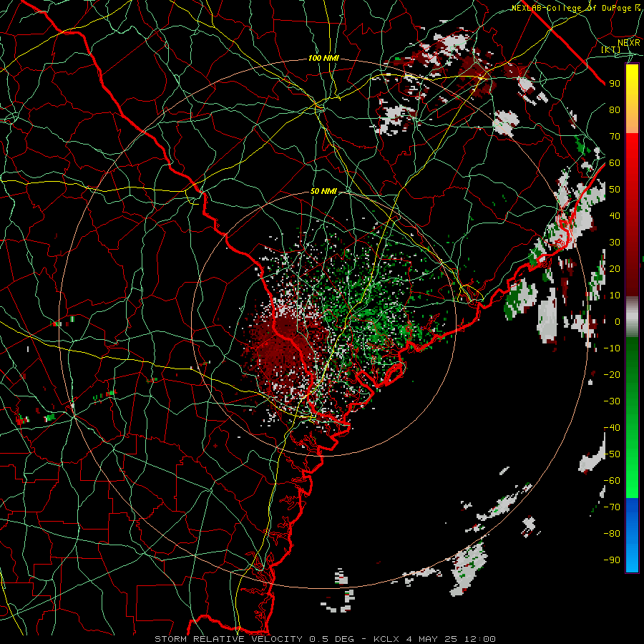The height and width of the screenshot is (644, 644).
Task: Click the "100 NMI" range ring label
Action: (x=323, y=59)
